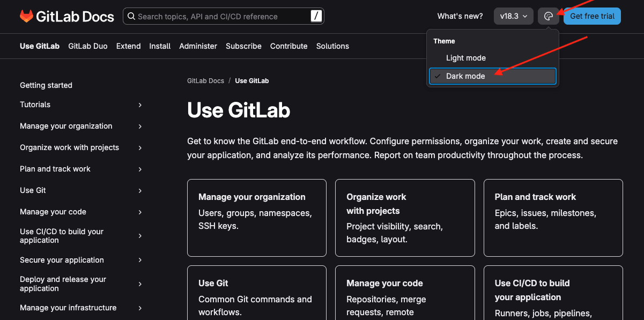Open Manage your infrastructure sidebar link
Screen dimensions: 644x320
point(68,308)
